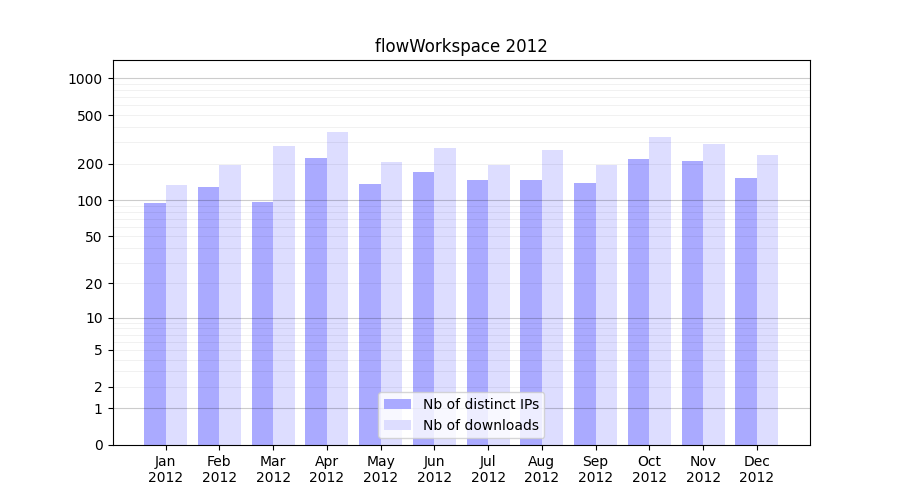Select the Nb of downloads legend swatch

pyautogui.click(x=397, y=425)
